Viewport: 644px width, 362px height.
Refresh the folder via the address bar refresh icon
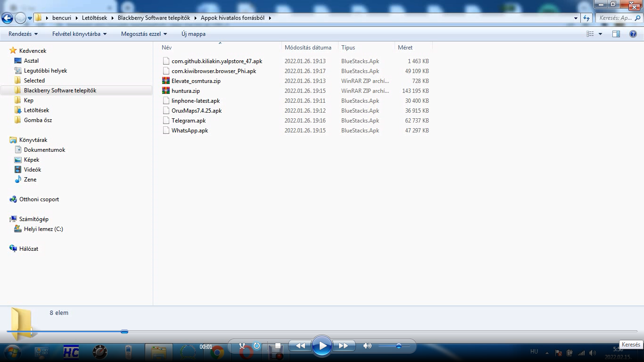(586, 18)
